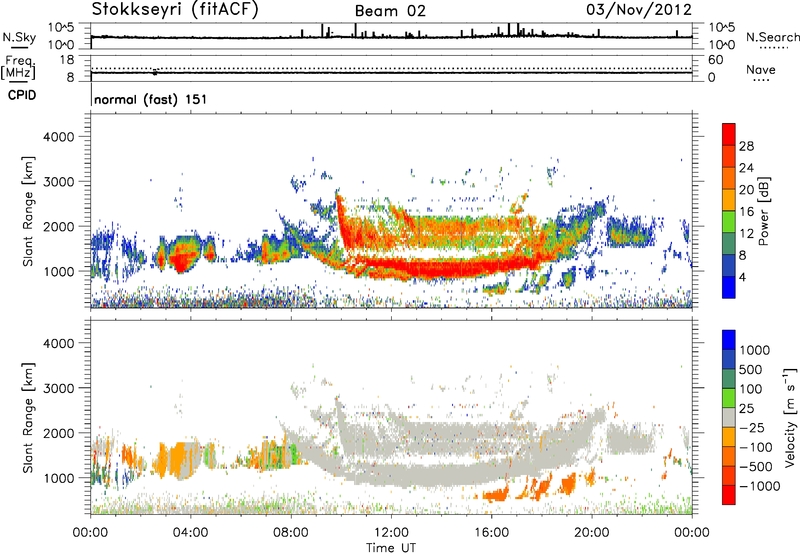This screenshot has width=800, height=554.
Task: Click the Slant Range label of velocity panel
Action: pos(28,418)
